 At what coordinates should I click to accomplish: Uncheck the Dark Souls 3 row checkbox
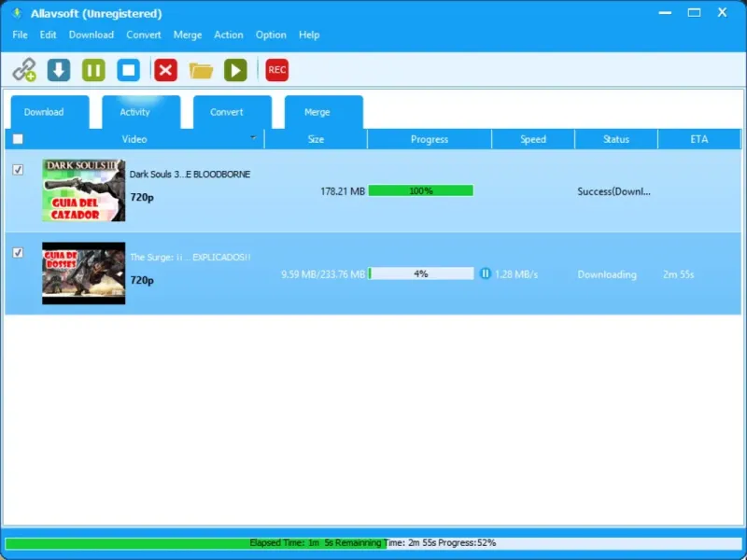pyautogui.click(x=18, y=170)
